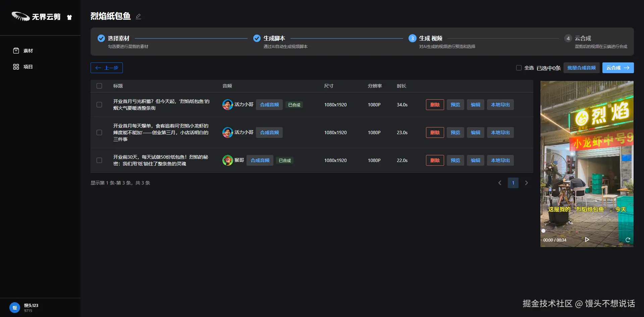Go to step 云合成
Image resolution: width=644 pixels, height=317 pixels.
click(583, 38)
